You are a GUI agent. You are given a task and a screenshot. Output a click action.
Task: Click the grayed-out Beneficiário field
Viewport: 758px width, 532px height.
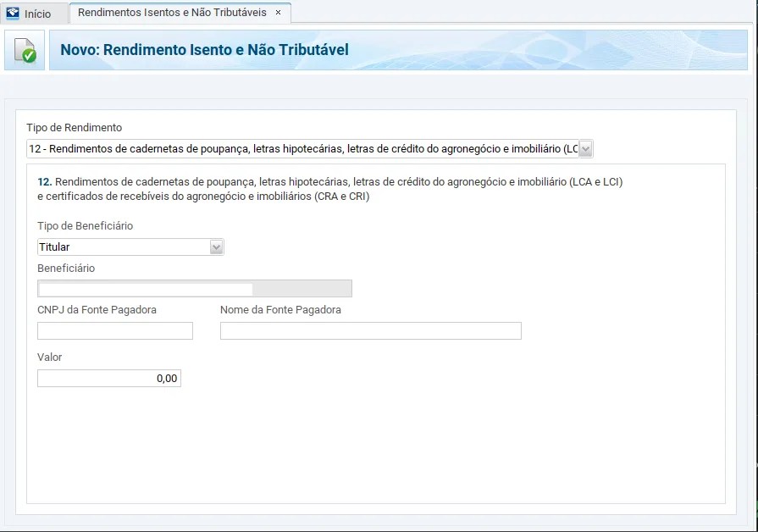pos(194,288)
